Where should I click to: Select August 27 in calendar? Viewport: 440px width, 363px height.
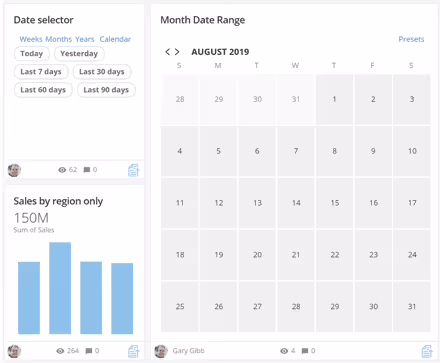point(257,307)
